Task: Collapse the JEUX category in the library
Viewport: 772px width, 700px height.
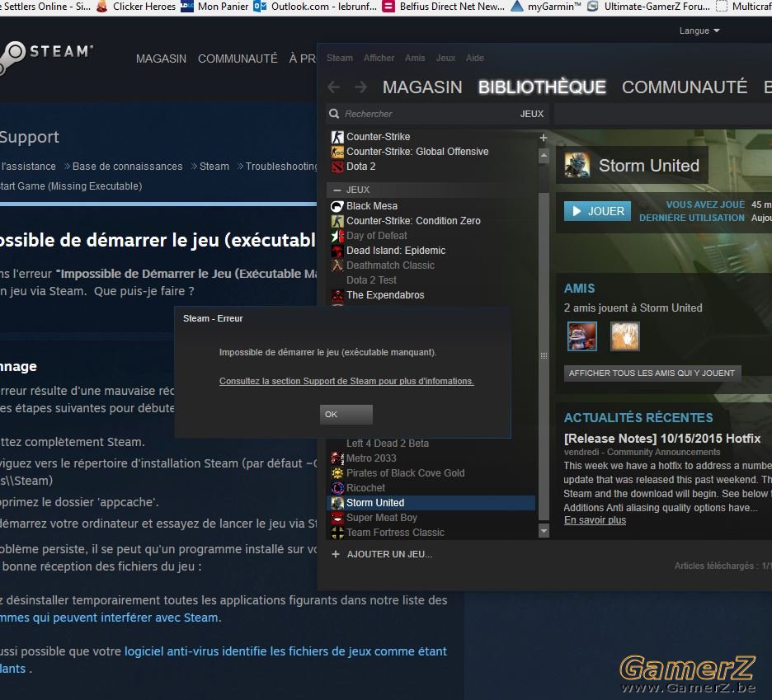Action: (x=337, y=190)
